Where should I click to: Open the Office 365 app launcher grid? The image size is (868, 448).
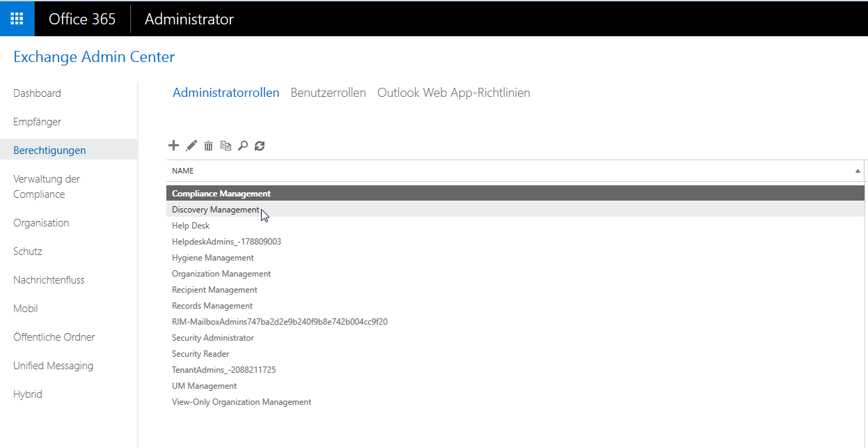click(17, 18)
